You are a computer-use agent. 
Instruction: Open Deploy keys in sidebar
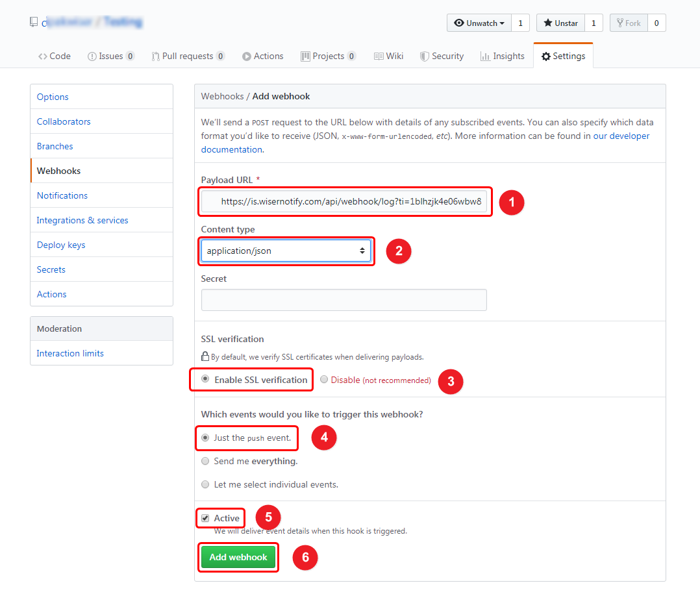(x=102, y=245)
